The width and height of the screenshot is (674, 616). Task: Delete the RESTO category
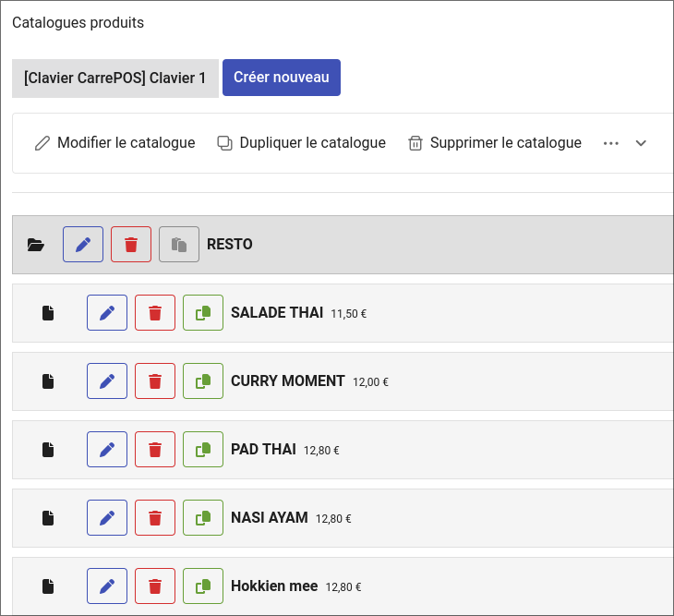tap(131, 244)
